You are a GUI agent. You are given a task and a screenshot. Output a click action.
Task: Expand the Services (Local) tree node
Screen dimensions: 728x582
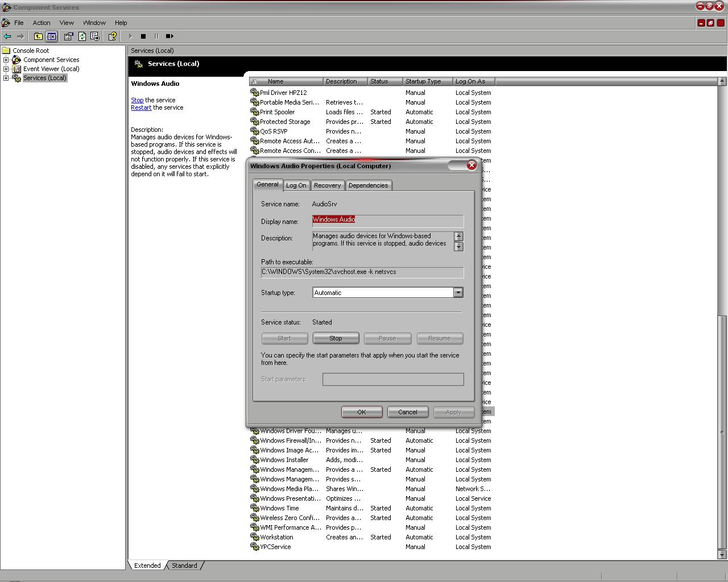[x=6, y=78]
